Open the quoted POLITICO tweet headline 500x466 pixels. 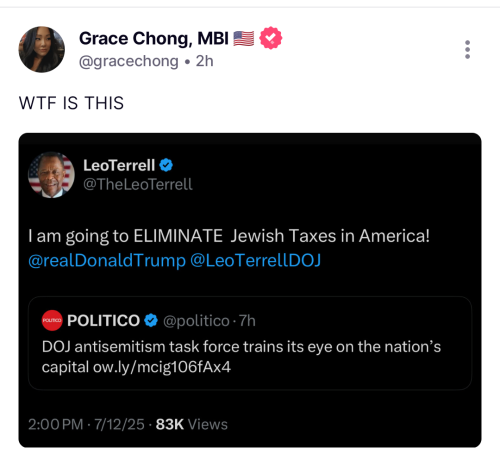click(x=241, y=357)
